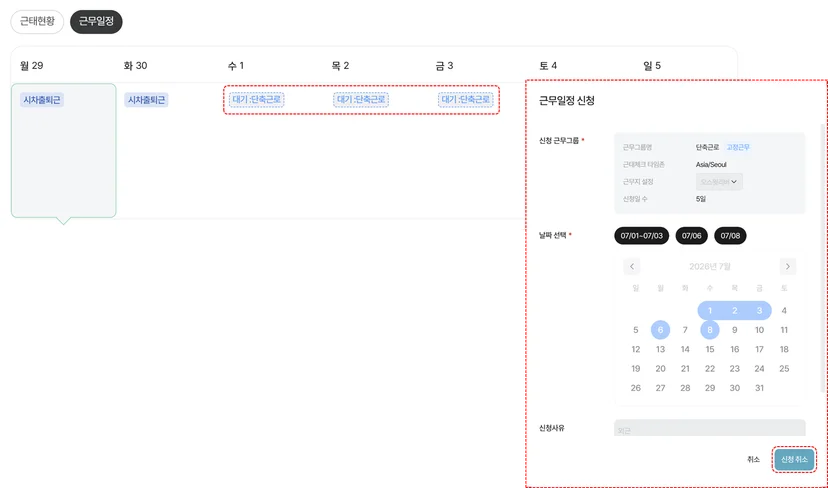Click the 수 1 column header
The width and height of the screenshot is (828, 488).
tap(236, 65)
